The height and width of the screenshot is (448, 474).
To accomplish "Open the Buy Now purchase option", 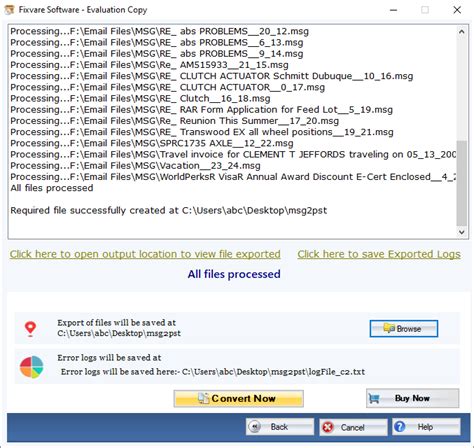I will tap(412, 398).
